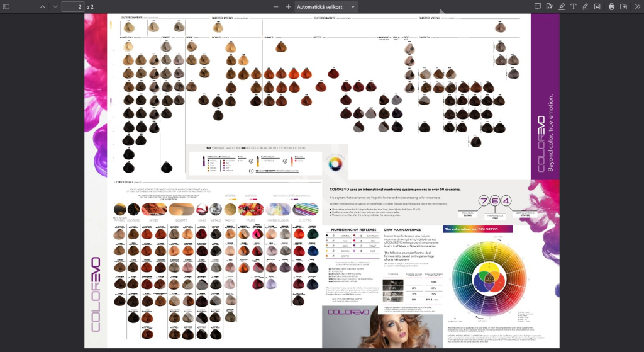The image size is (644, 352).
Task: Click the page number input field
Action: pos(72,6)
